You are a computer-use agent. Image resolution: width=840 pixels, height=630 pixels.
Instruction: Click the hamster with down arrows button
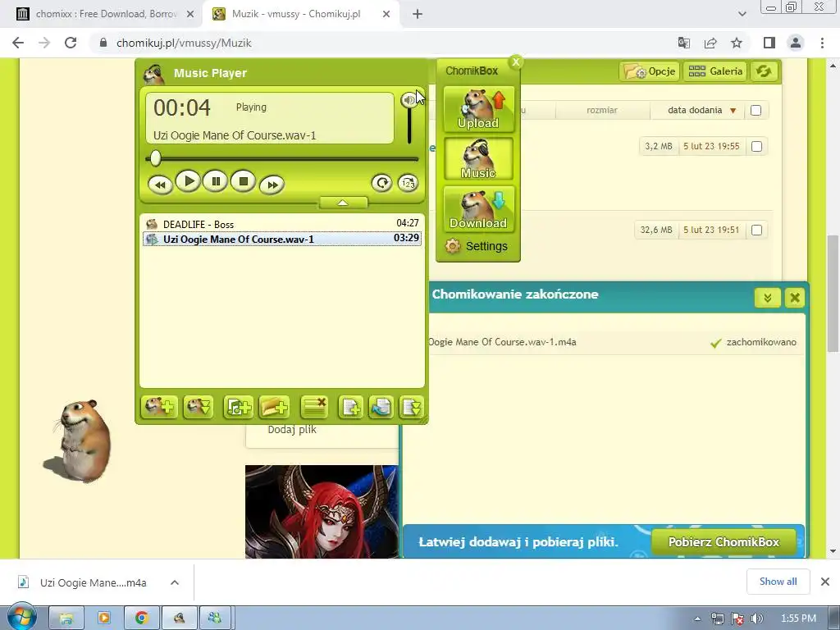[199, 407]
